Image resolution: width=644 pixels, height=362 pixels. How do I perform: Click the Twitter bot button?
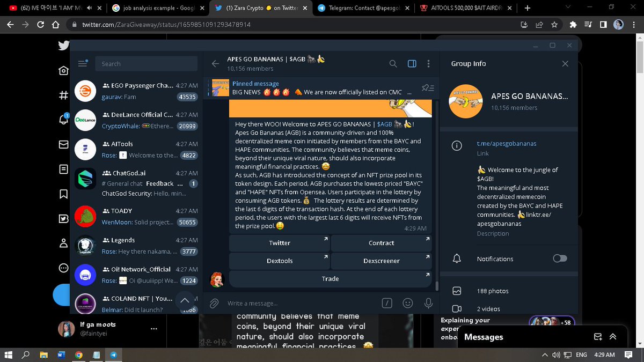279,243
